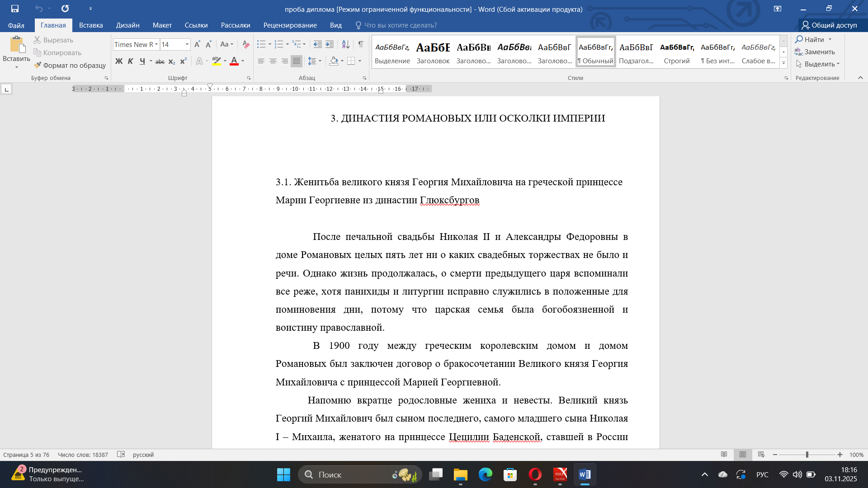Click the Subscript x₂ icon
This screenshot has width=868, height=488.
point(172,61)
